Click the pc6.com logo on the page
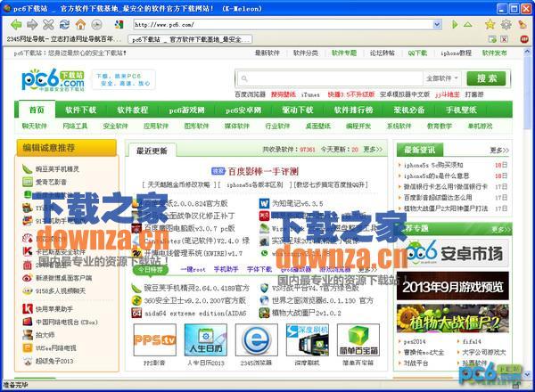Viewport: 535px width, 392px height. pos(53,80)
